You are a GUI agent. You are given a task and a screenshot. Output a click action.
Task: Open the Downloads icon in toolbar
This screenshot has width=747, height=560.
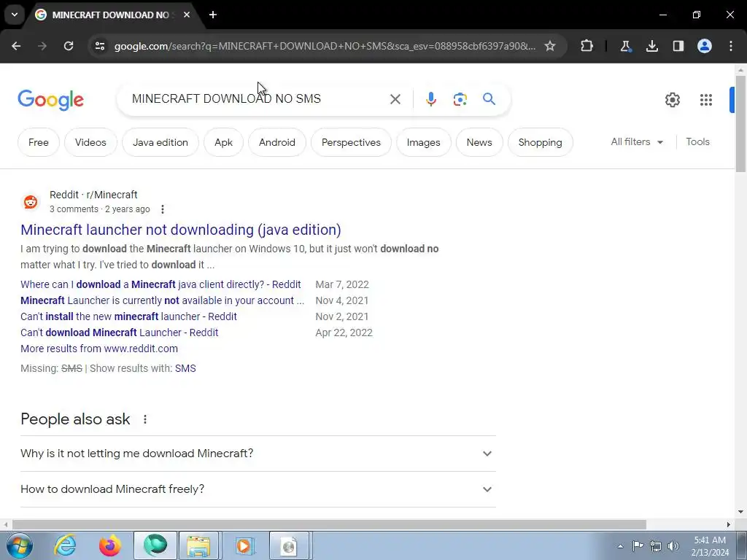click(651, 46)
